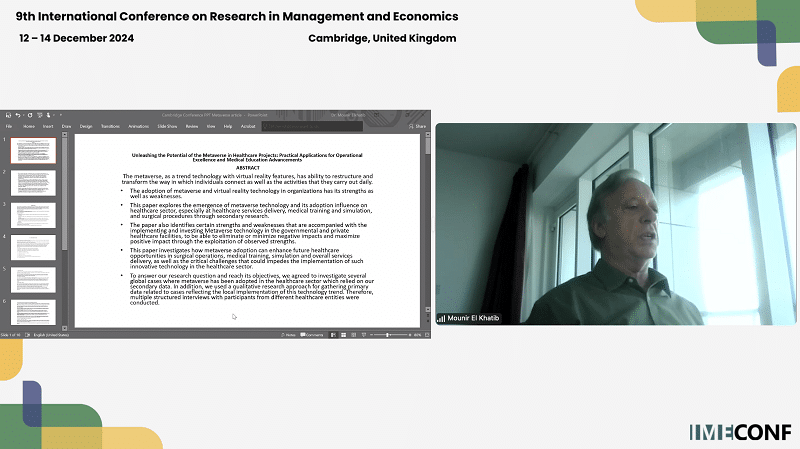The image size is (800, 449).
Task: Open the Transitions tab
Action: [x=110, y=127]
